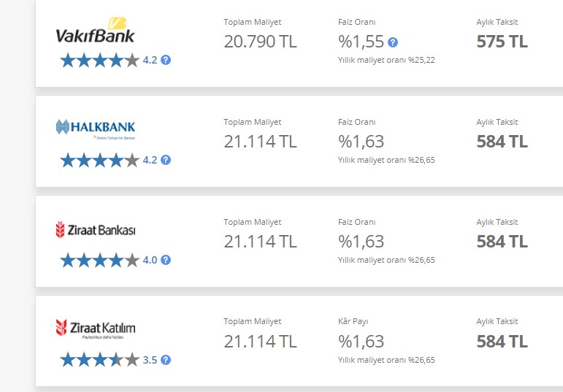Open help icon beside Ziraat Katılım 3.5 rating
The width and height of the screenshot is (563, 392).
click(166, 360)
